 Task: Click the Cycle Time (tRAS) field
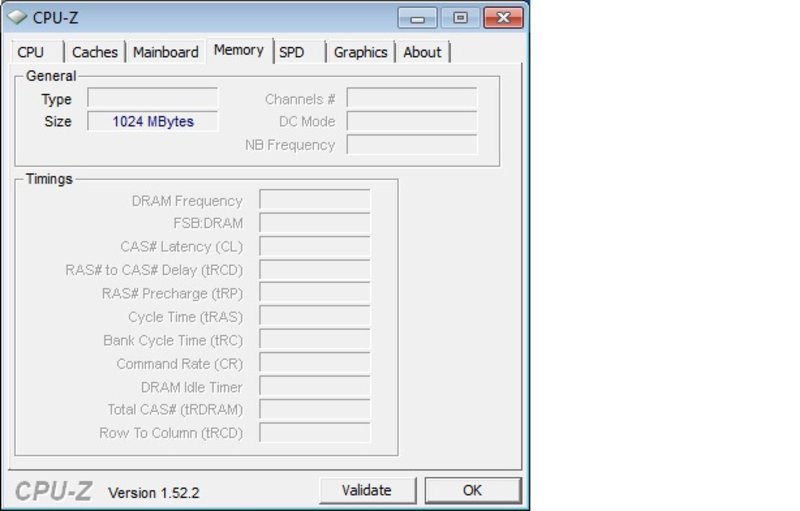pos(315,316)
